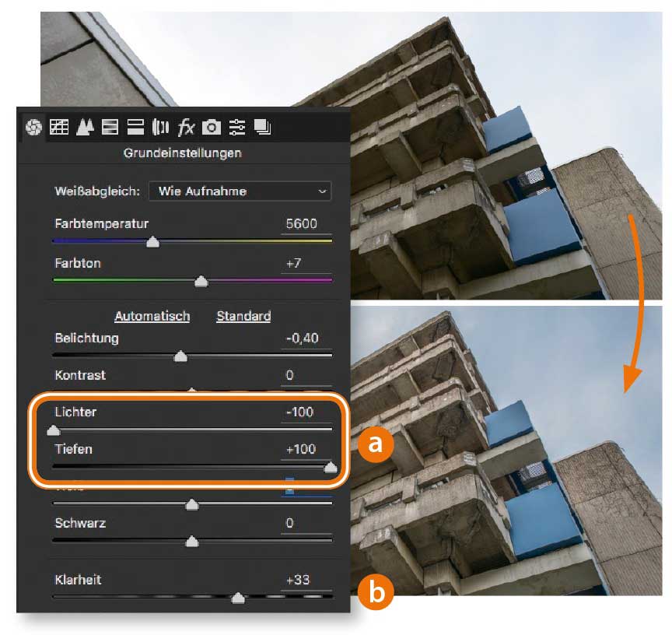Click the Tiefen value field +100
Screen dimensions: 672x635
(306, 449)
